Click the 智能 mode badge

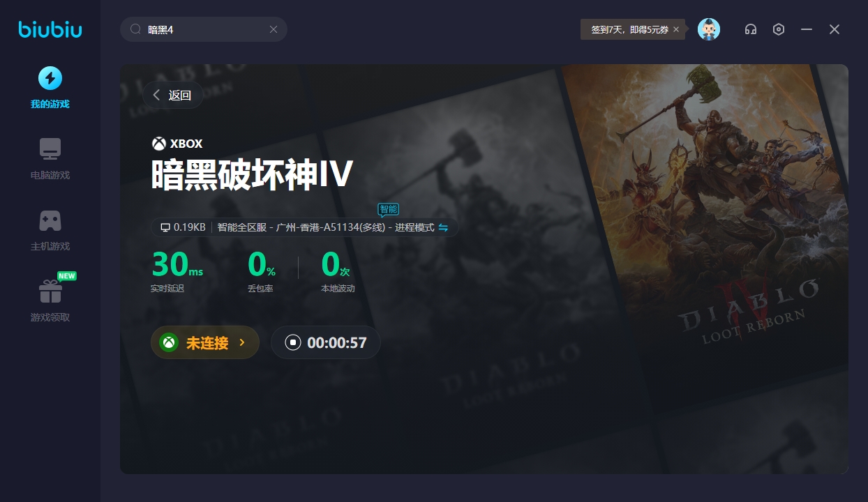pos(388,209)
